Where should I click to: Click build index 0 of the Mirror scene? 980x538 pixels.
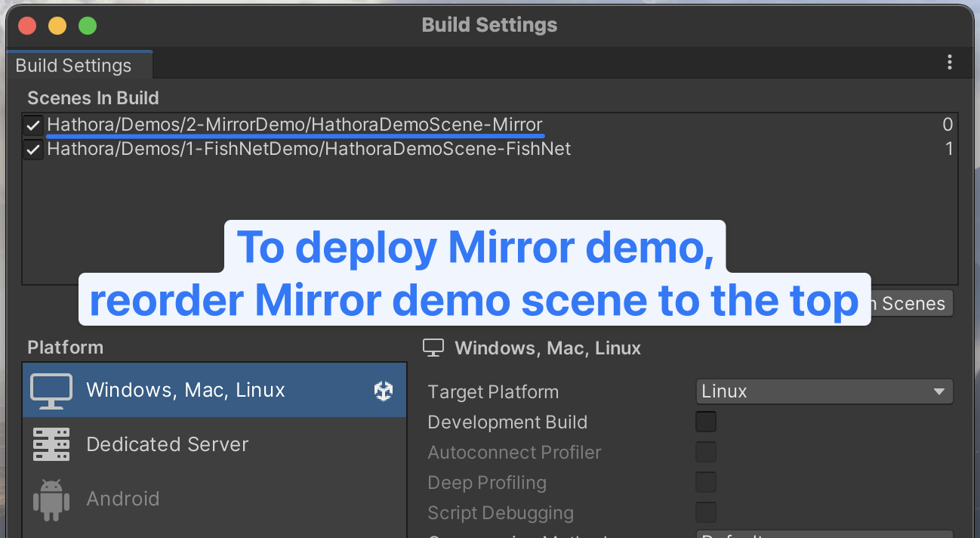tap(948, 125)
